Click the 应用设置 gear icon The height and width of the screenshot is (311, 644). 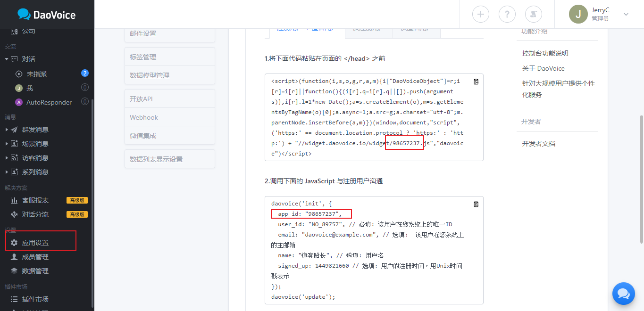(x=14, y=243)
